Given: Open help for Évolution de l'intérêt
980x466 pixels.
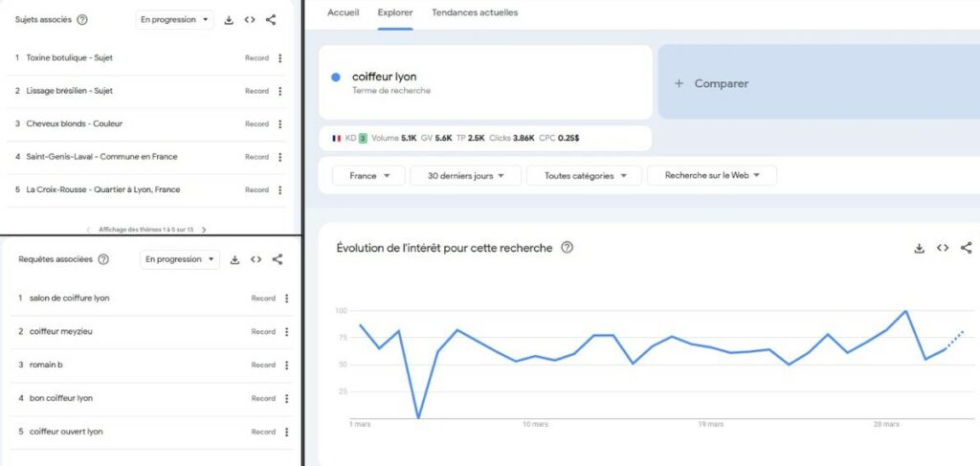Looking at the screenshot, I should (x=567, y=248).
